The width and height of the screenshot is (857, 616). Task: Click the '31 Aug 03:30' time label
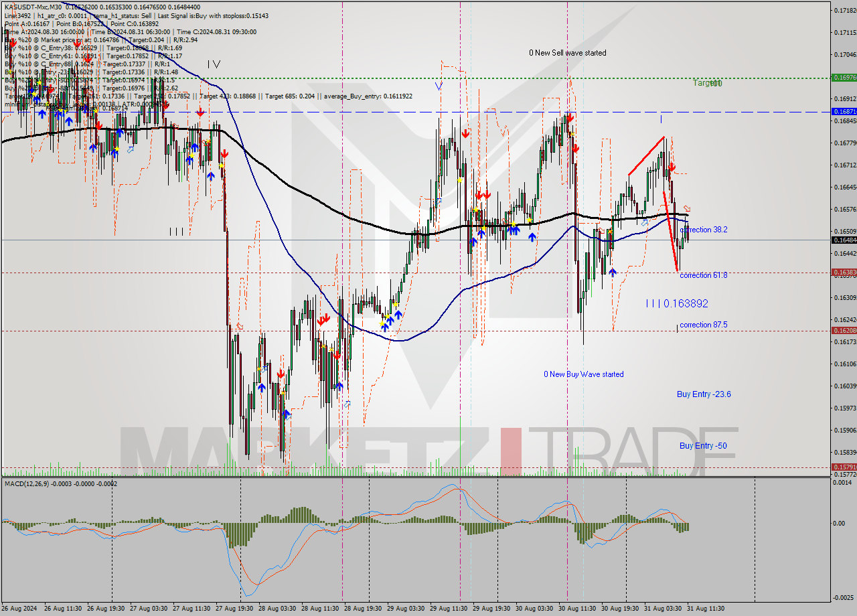pyautogui.click(x=663, y=609)
